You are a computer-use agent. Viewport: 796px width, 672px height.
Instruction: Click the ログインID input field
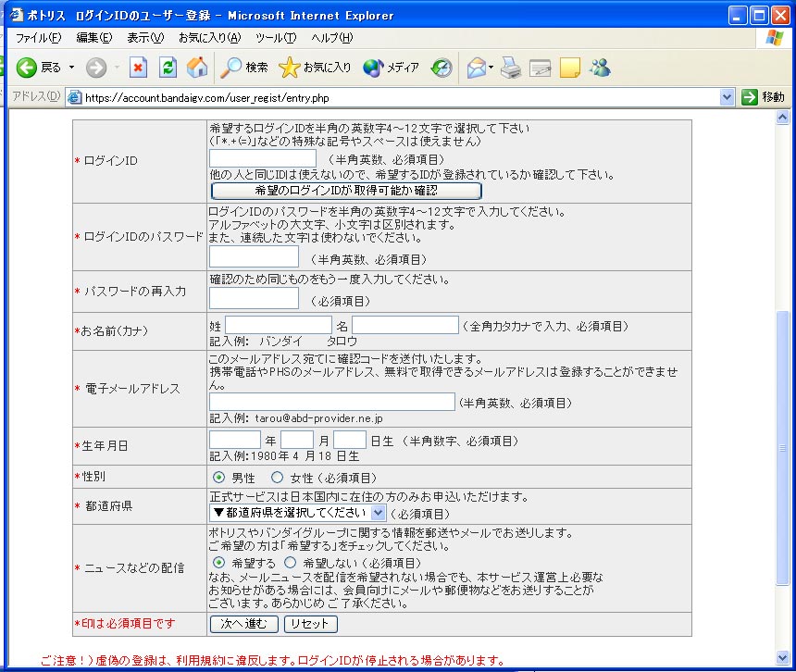tap(263, 158)
